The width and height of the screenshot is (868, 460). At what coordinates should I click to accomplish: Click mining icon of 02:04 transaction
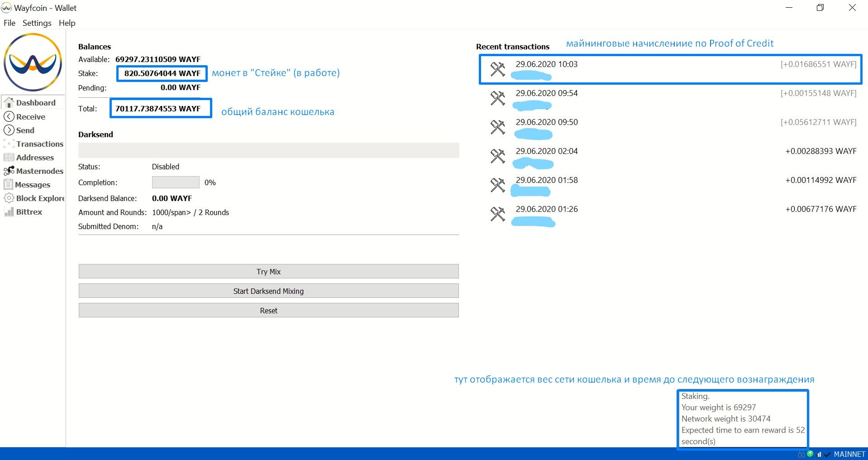point(497,156)
